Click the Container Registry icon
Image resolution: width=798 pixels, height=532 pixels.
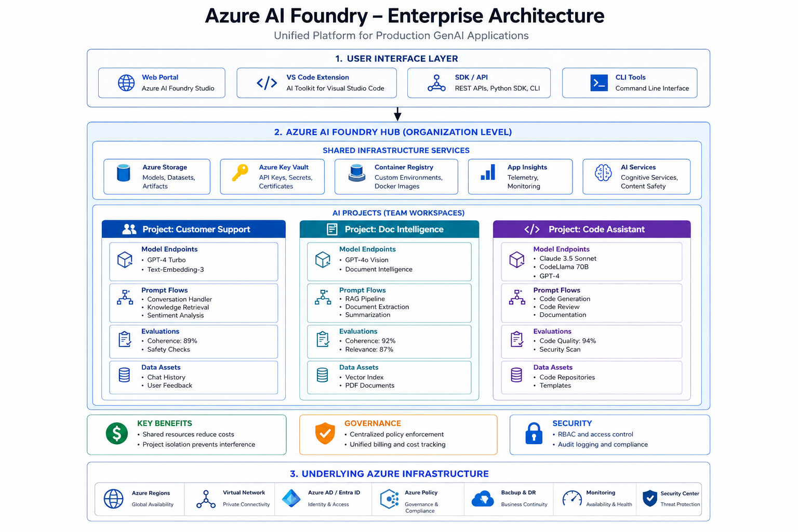coord(357,173)
